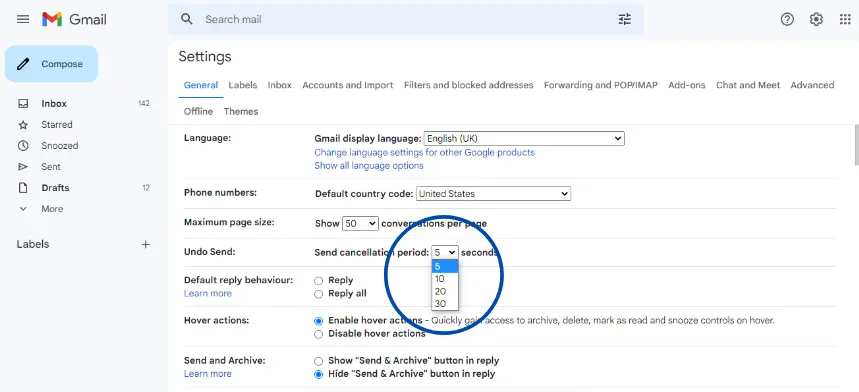Choose 20 seconds in the list

point(445,291)
